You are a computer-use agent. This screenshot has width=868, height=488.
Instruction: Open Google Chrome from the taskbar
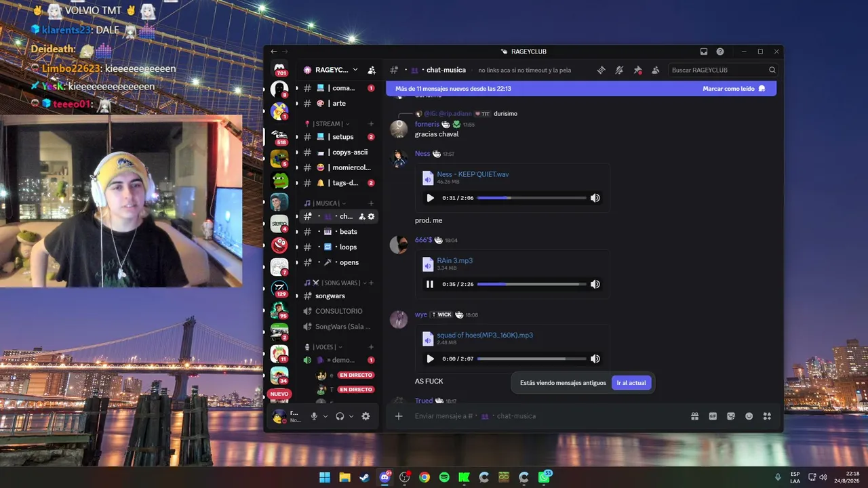[425, 477]
